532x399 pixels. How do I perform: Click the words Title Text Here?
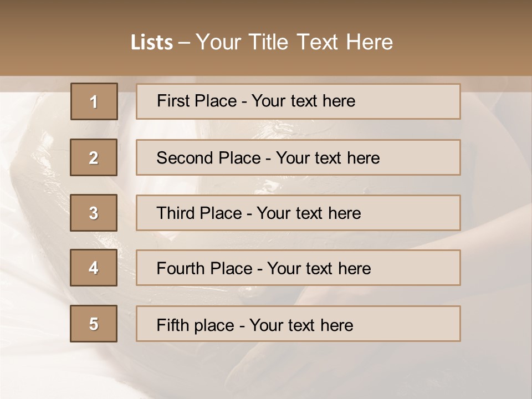tap(321, 42)
